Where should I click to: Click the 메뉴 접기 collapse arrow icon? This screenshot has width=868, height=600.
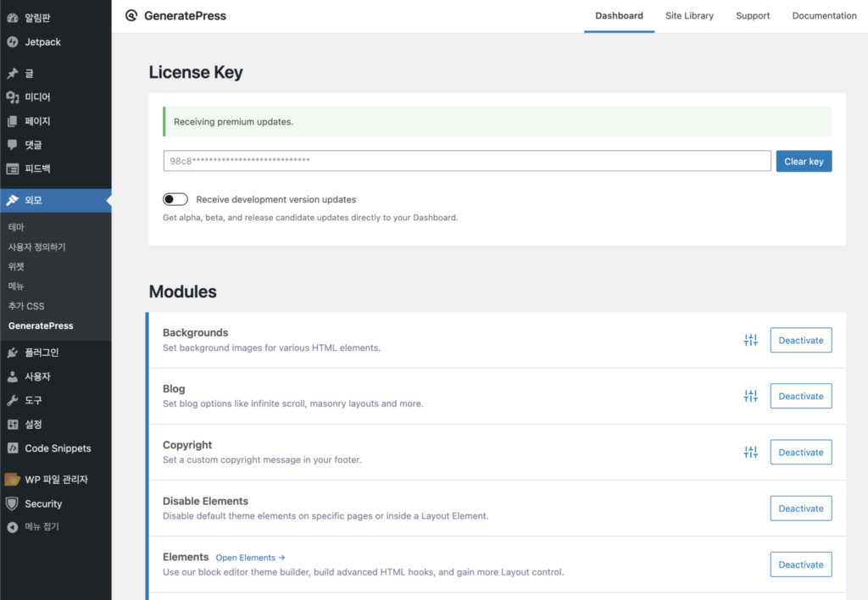tap(13, 527)
